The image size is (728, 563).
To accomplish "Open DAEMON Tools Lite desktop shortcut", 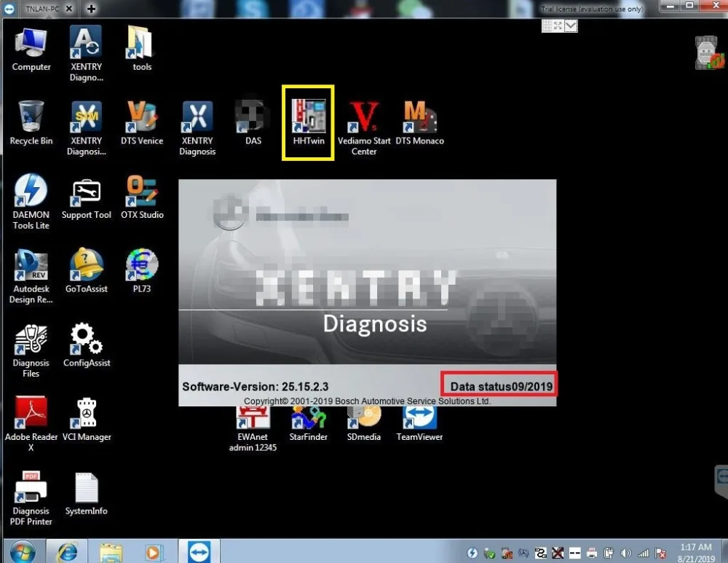I will tap(31, 201).
